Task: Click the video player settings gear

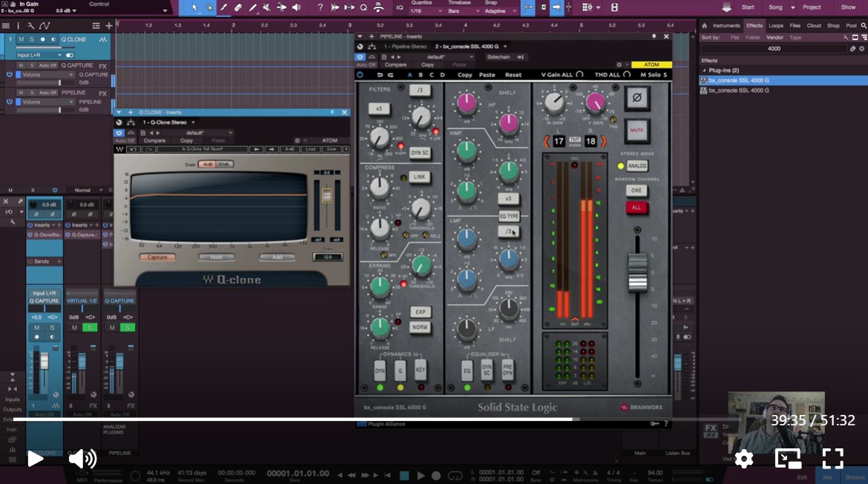Action: tap(743, 459)
